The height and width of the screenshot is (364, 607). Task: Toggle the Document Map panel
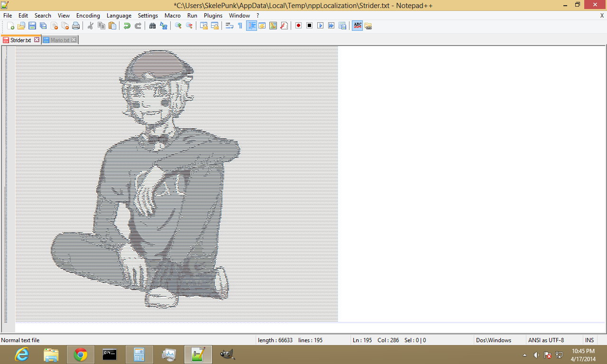pos(273,26)
